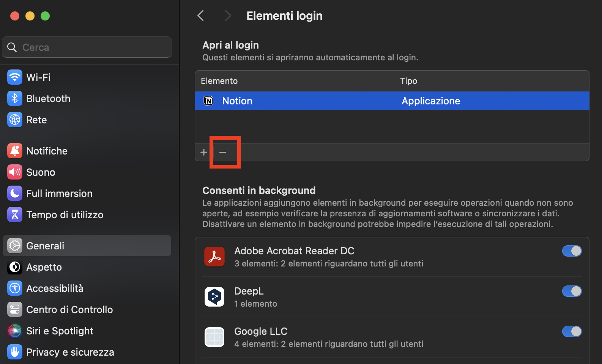Remove selected login item with minus button
Screen dimensions: 602x364
click(x=223, y=152)
